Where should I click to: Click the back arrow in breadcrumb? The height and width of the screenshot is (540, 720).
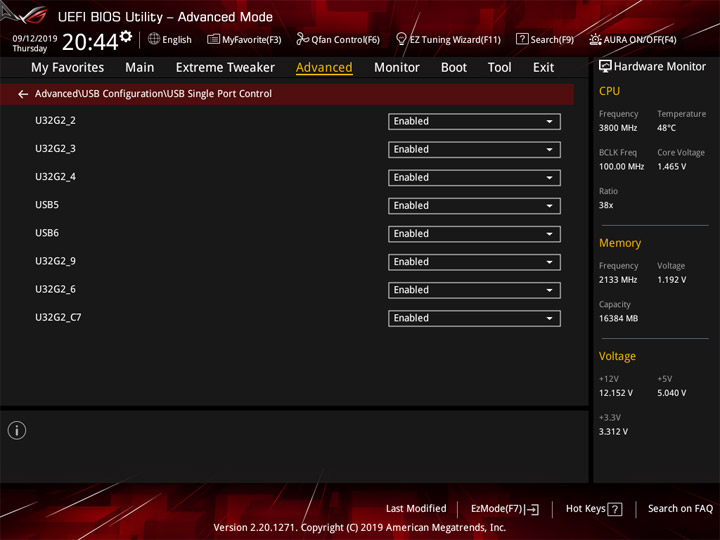23,94
